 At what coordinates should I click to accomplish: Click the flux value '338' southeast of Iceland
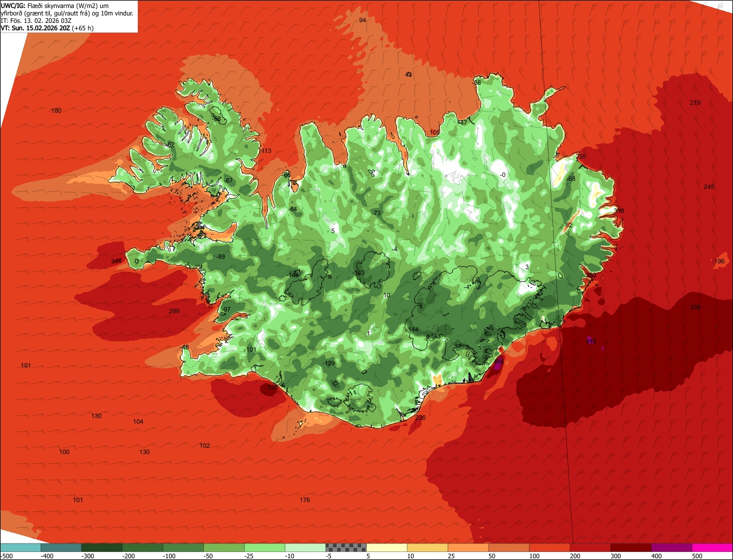click(x=695, y=307)
